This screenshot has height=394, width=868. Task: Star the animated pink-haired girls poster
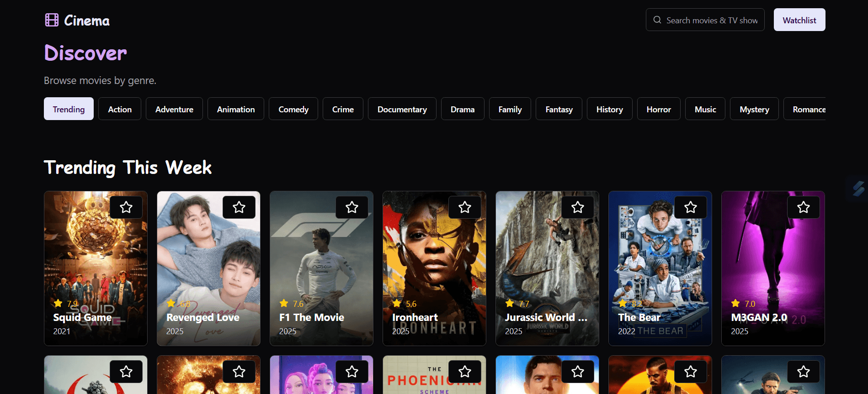(352, 372)
